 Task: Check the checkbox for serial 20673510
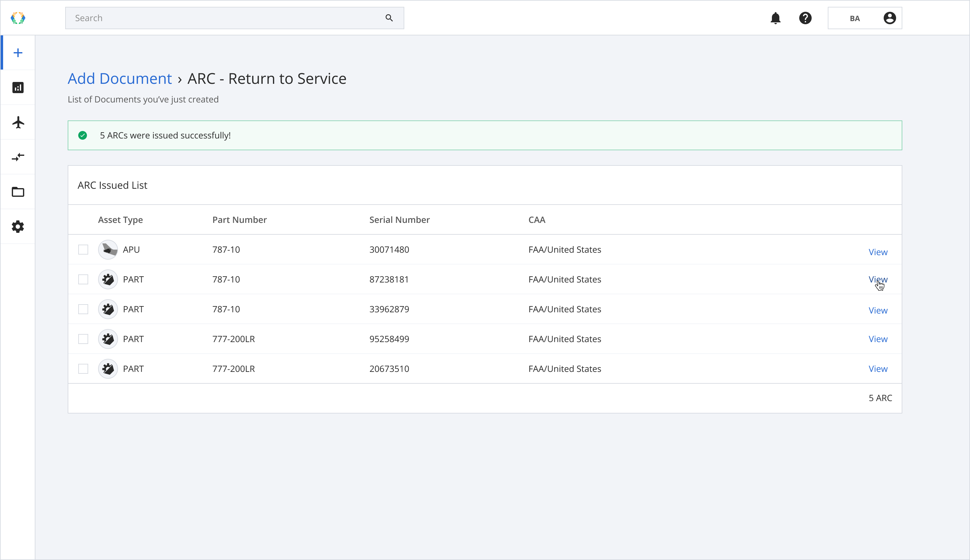tap(83, 369)
